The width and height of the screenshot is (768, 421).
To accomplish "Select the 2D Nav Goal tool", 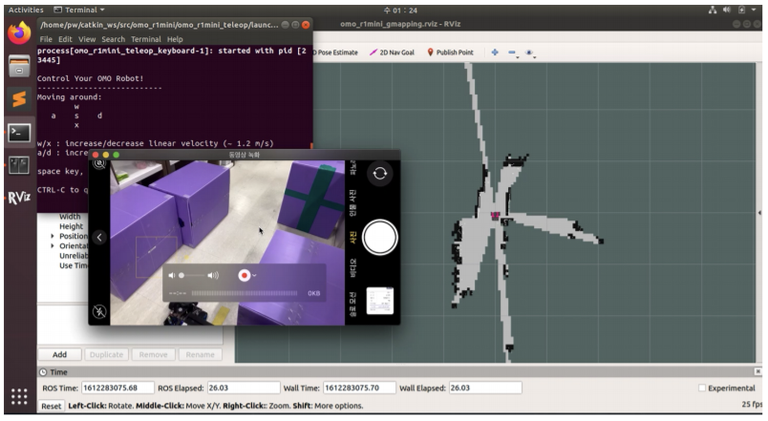I will click(392, 52).
